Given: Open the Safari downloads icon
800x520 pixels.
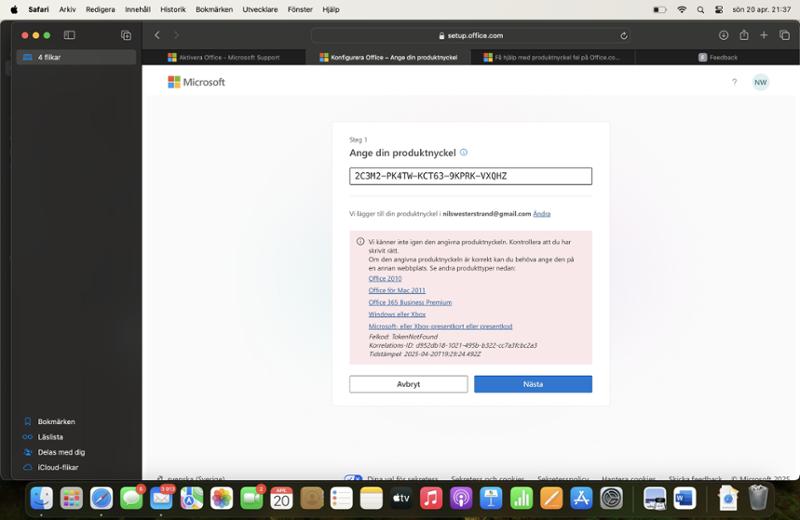Looking at the screenshot, I should [723, 35].
